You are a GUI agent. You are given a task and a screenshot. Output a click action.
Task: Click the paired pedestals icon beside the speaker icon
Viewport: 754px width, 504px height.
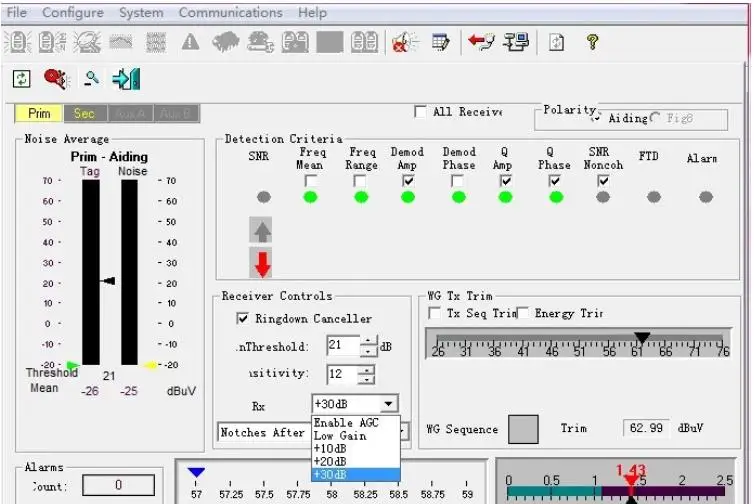364,42
